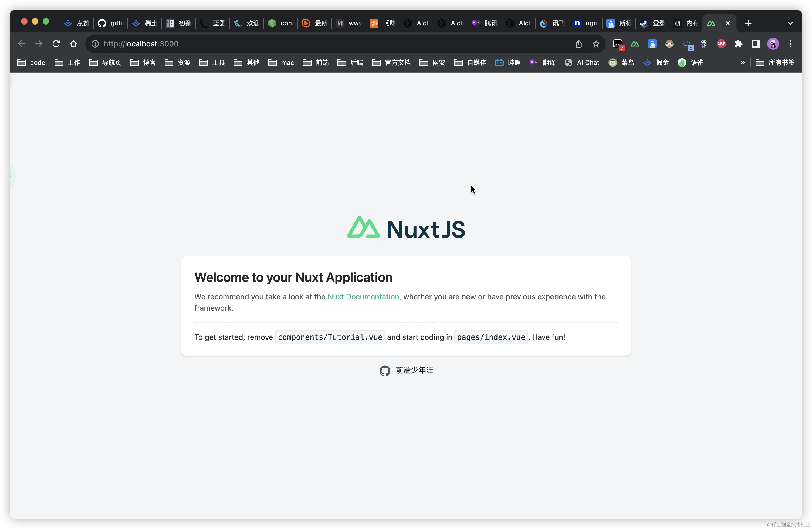Toggle the dark mode extension with badge 7
The width and height of the screenshot is (812, 529).
tap(618, 44)
